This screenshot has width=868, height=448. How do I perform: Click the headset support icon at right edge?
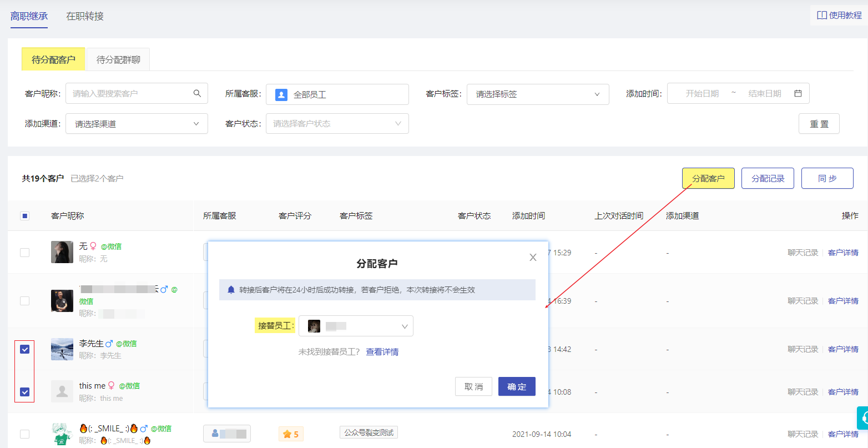point(864,418)
